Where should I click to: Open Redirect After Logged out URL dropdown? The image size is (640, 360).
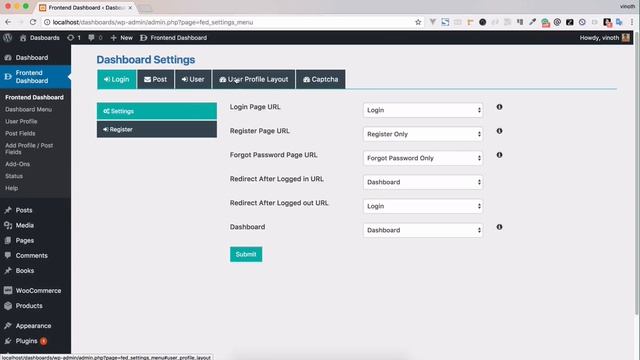[x=423, y=206]
